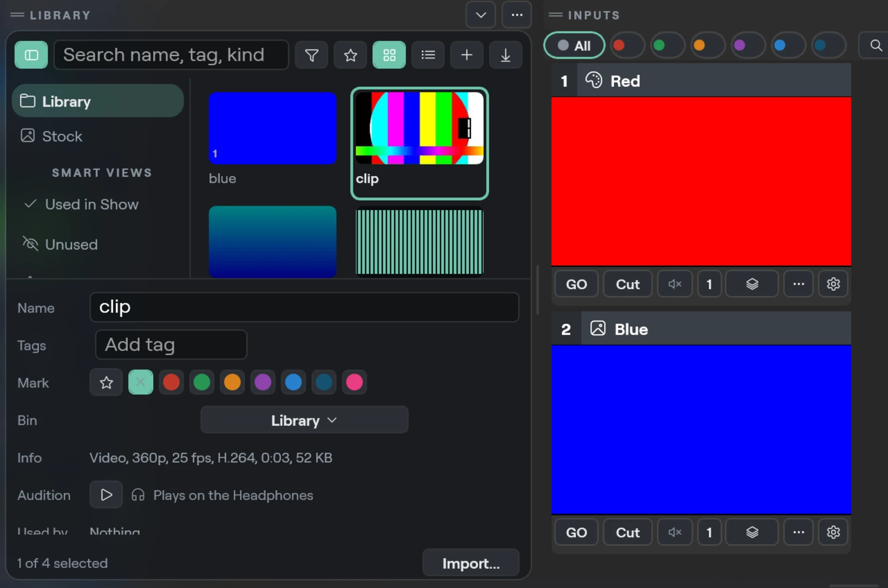The height and width of the screenshot is (588, 888).
Task: Click the Add tag field
Action: 171,344
